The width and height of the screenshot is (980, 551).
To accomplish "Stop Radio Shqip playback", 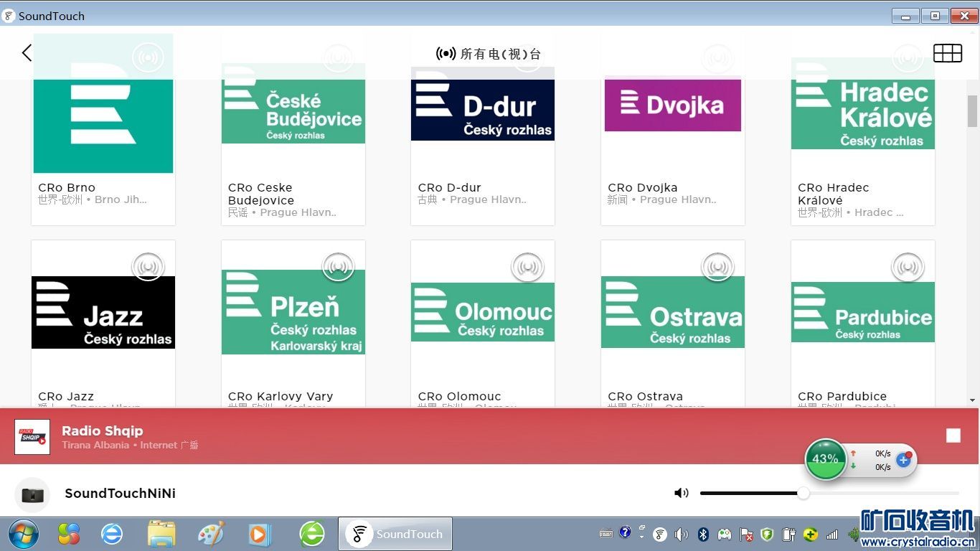I will click(x=953, y=435).
